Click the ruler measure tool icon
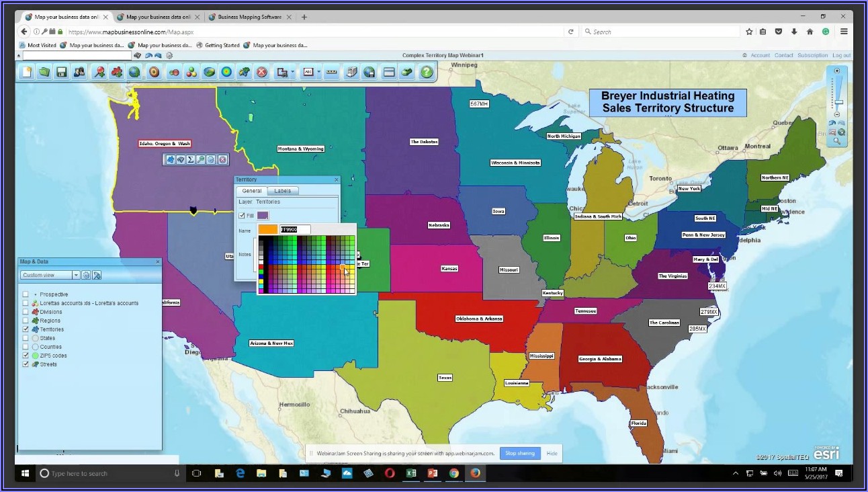Screen dimensions: 868x492 (x=331, y=72)
